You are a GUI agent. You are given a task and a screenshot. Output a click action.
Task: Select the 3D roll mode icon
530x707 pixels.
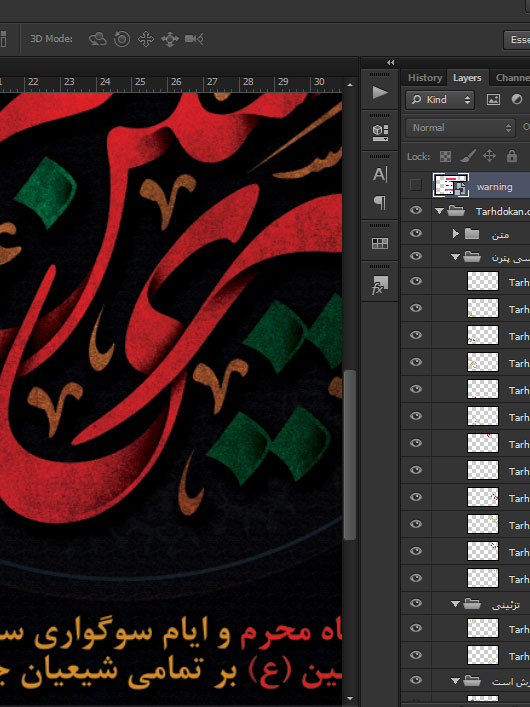(x=122, y=39)
